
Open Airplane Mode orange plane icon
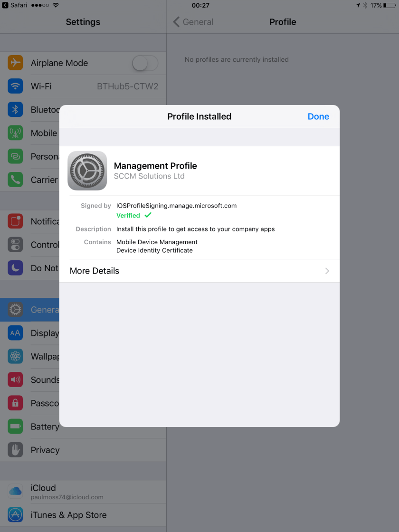click(x=15, y=63)
